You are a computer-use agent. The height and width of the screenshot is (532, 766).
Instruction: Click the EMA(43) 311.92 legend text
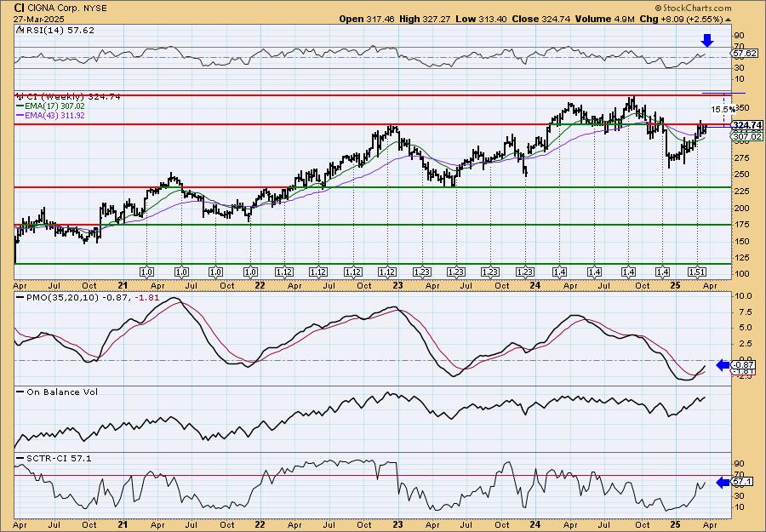click(54, 116)
